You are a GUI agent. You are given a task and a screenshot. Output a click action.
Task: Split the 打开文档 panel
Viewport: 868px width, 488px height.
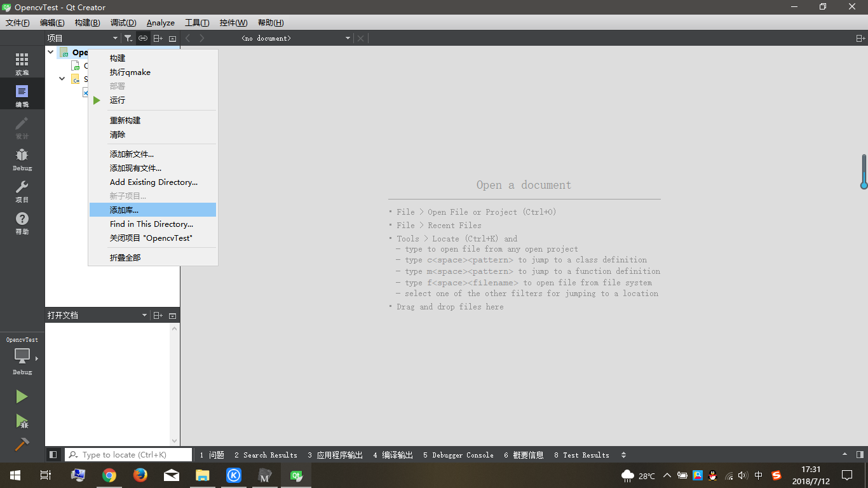[x=158, y=315]
